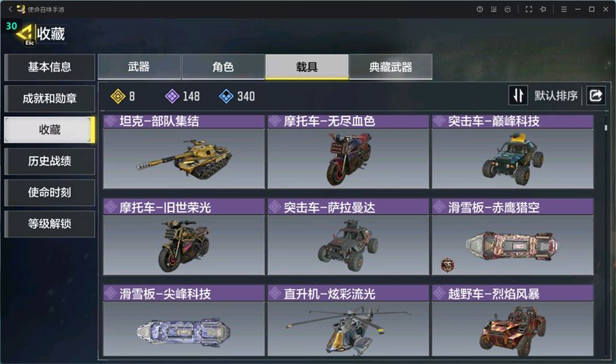Select the blue rare rarity filter showing 340
Image resolution: width=616 pixels, height=364 pixels.
point(237,96)
